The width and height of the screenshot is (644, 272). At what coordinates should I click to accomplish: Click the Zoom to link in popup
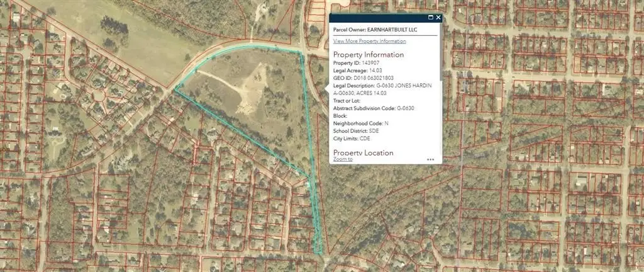[x=343, y=159]
